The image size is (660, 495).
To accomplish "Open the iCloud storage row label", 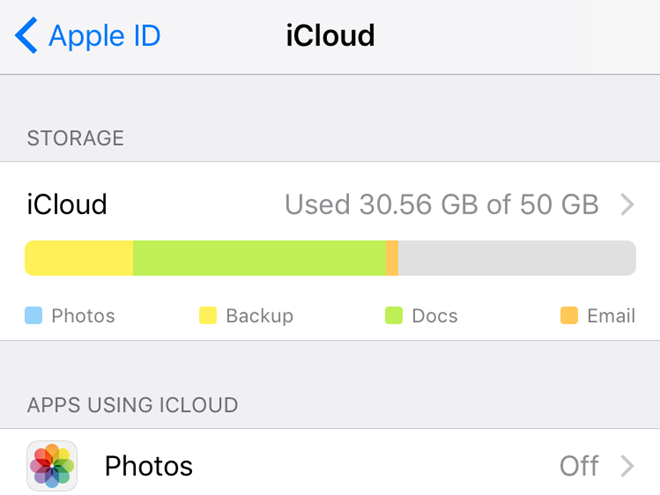I will (66, 205).
